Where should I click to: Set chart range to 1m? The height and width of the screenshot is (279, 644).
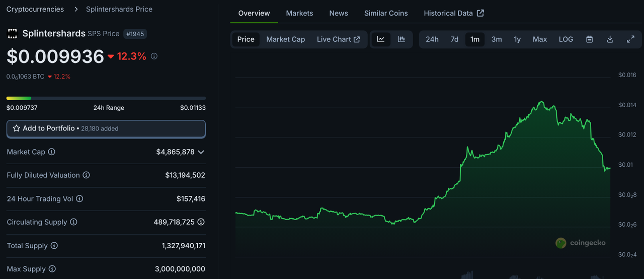point(475,39)
